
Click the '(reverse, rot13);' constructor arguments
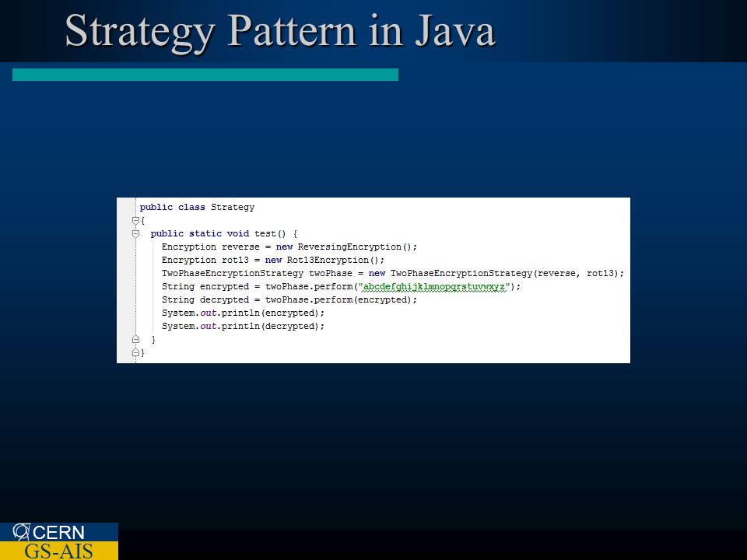point(578,273)
